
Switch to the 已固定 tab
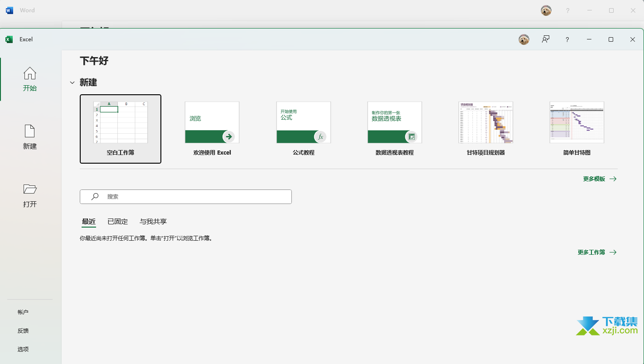click(118, 222)
